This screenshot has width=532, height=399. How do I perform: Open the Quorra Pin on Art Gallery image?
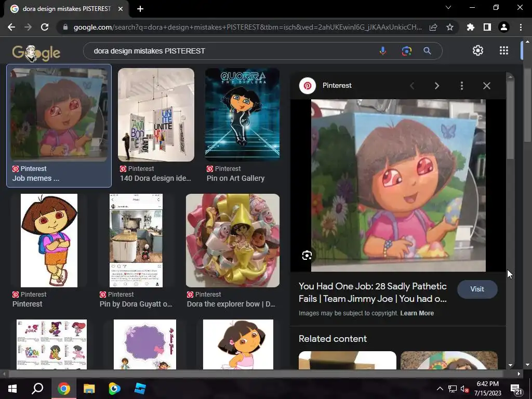(242, 115)
